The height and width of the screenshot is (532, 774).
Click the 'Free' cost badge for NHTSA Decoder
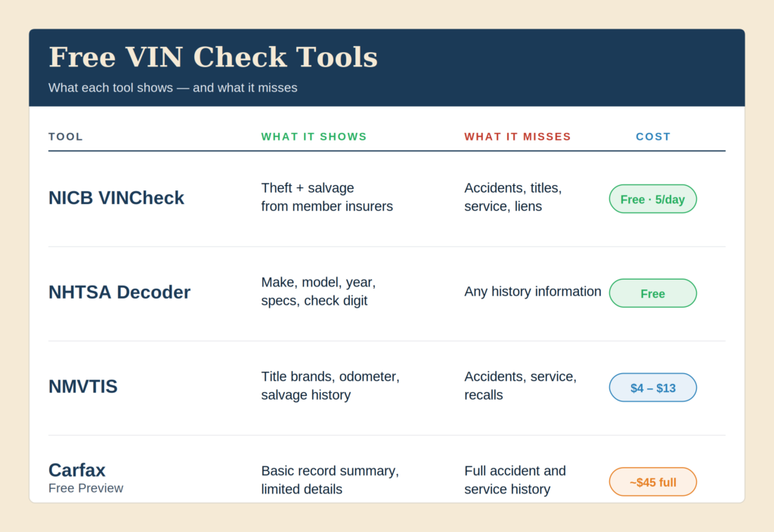click(652, 293)
